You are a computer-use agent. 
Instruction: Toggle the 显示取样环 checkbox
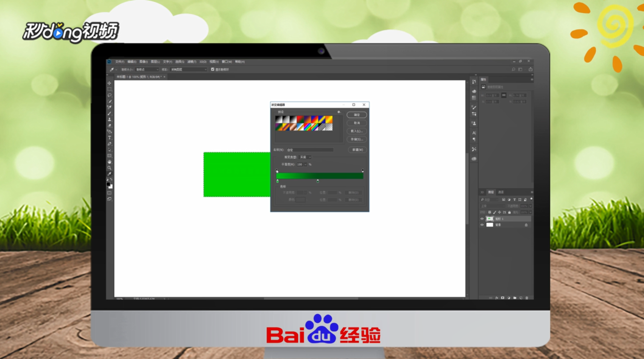(212, 69)
